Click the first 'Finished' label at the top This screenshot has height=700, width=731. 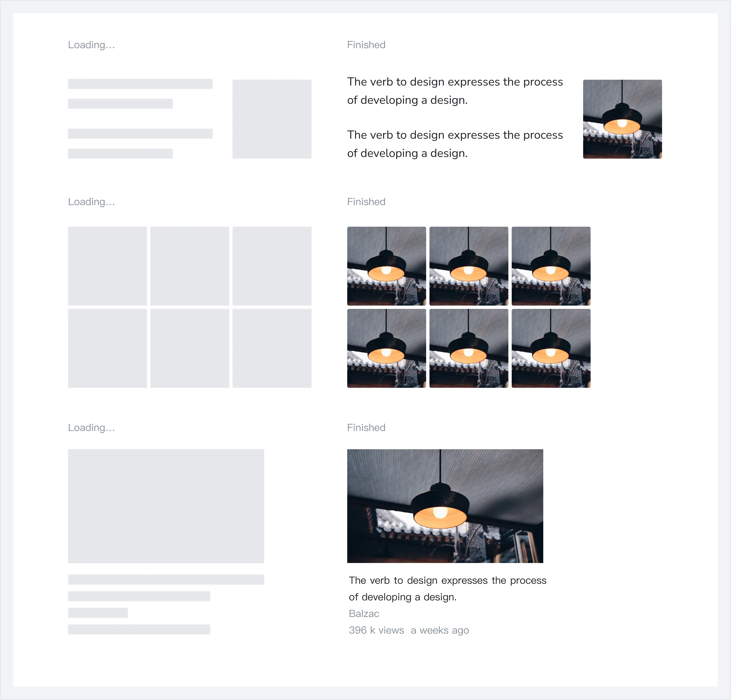366,45
